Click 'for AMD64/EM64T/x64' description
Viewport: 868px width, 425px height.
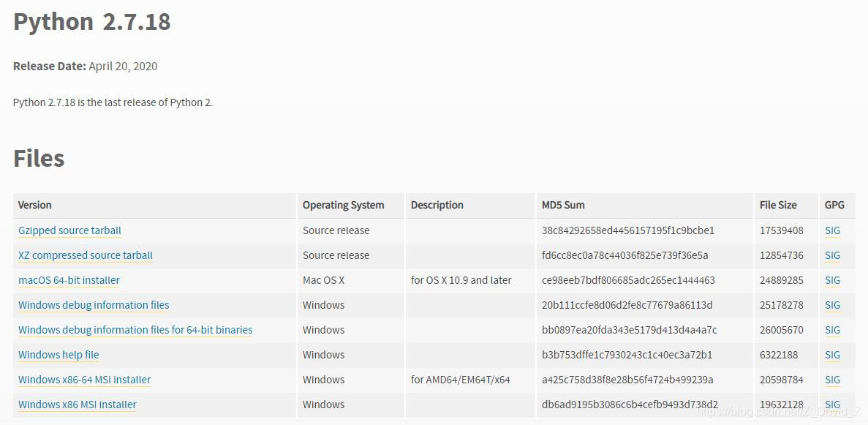pos(461,380)
